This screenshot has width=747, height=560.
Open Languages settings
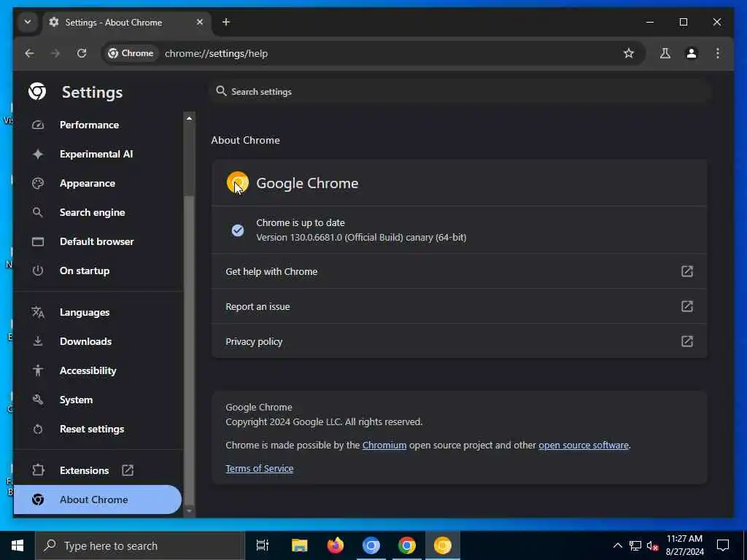click(x=85, y=312)
